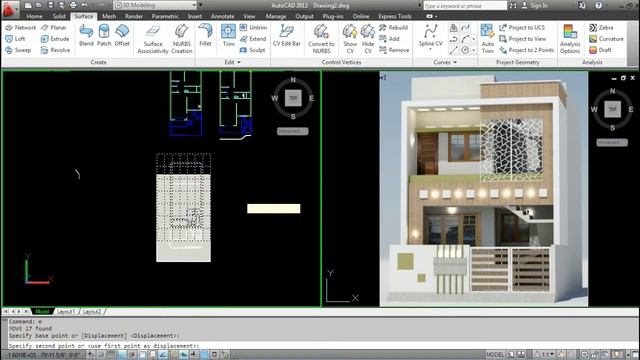Select the Sweep surface tool
Screen dimensions: 640x360
coord(18,50)
